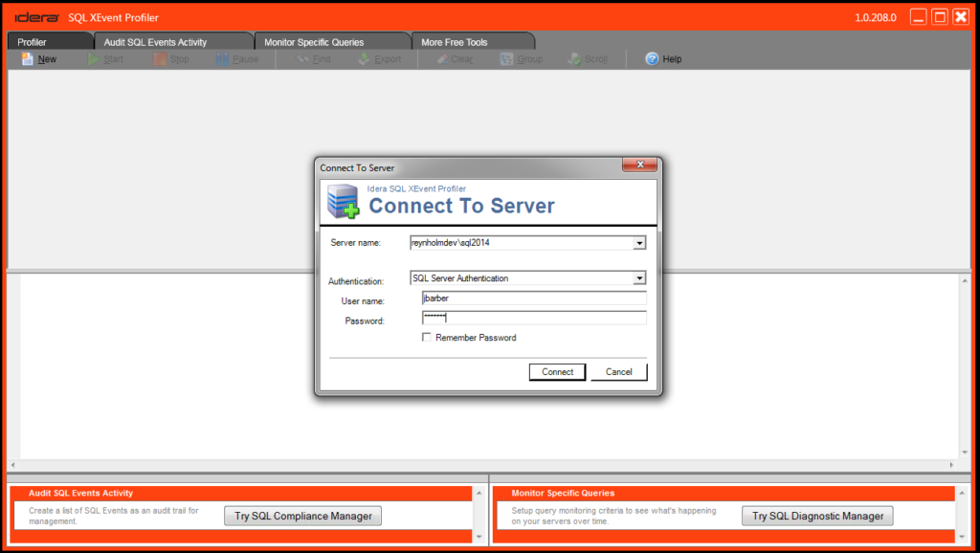Click the Start toolbar button
This screenshot has width=980, height=553.
pyautogui.click(x=105, y=58)
